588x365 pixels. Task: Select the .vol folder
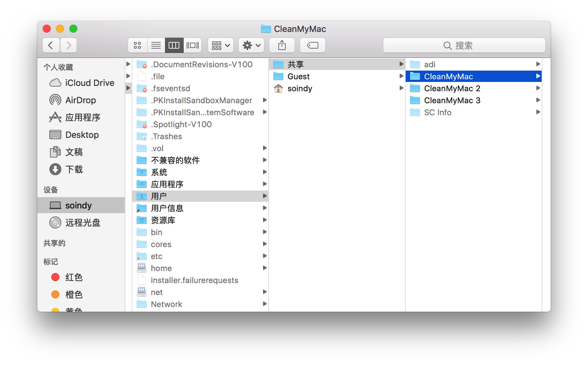point(200,148)
